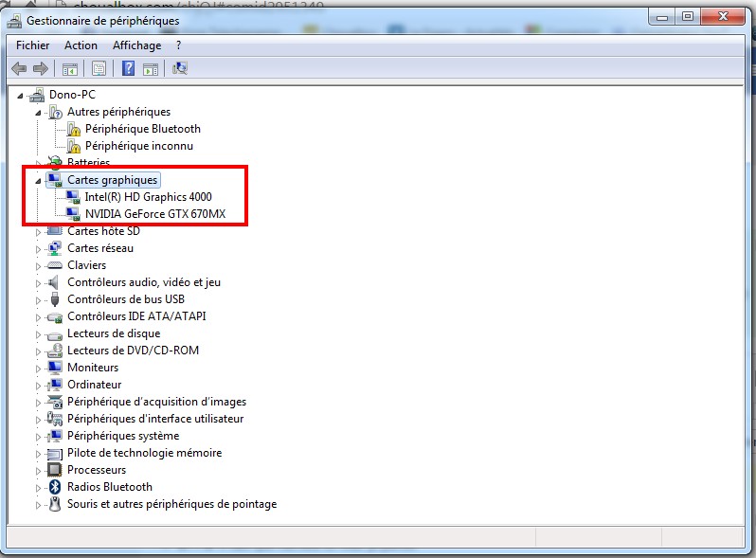Expand the Cartes réseau category
Image resolution: width=756 pixels, height=558 pixels.
(x=39, y=248)
